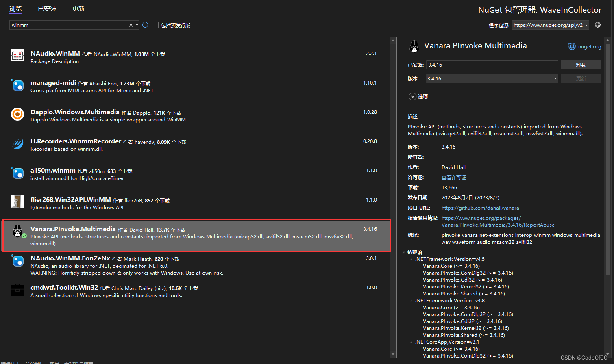This screenshot has height=364, width=614.
Task: Open NuGet settings gear icon
Action: (x=598, y=25)
